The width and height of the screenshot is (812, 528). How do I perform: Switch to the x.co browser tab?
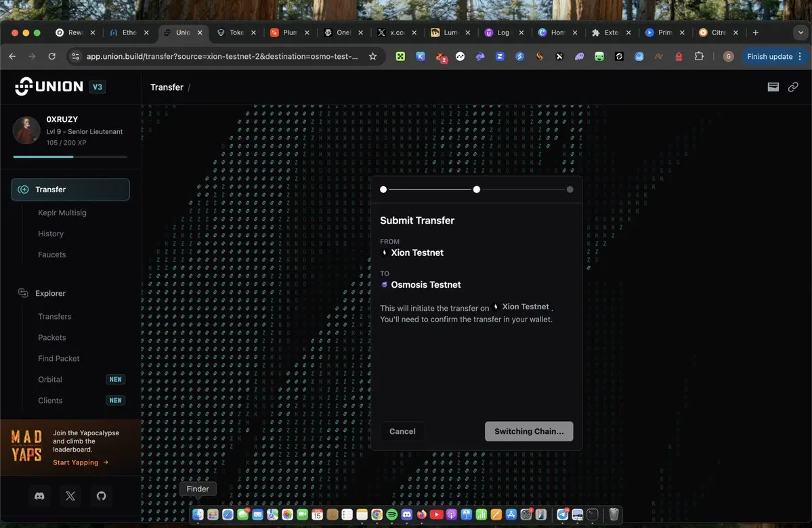[x=398, y=32]
